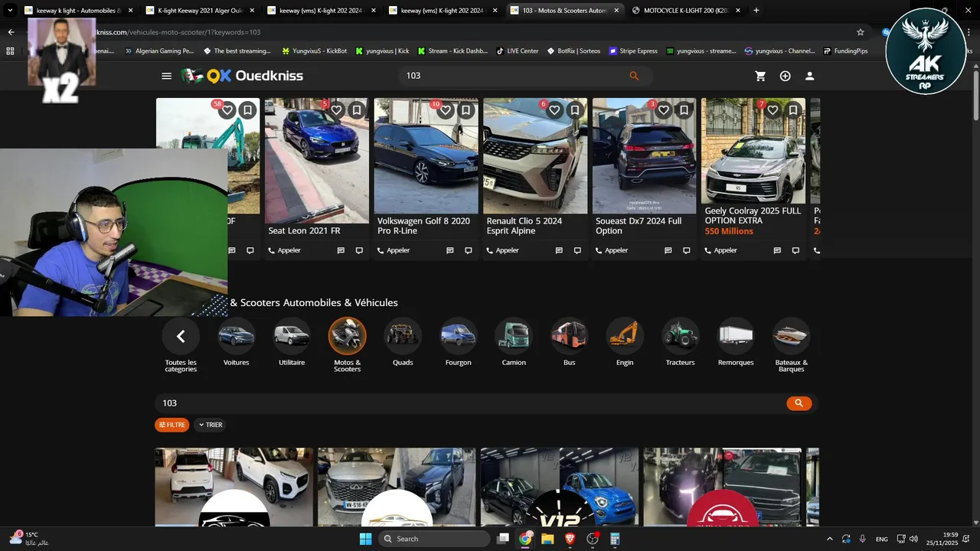
Task: Select the Motos & Scooters category
Action: tap(347, 345)
